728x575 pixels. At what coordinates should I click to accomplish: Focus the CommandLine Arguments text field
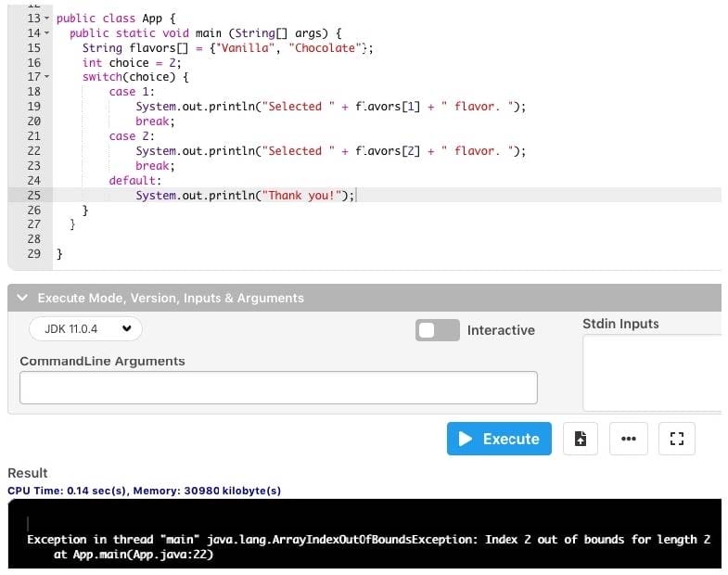278,388
